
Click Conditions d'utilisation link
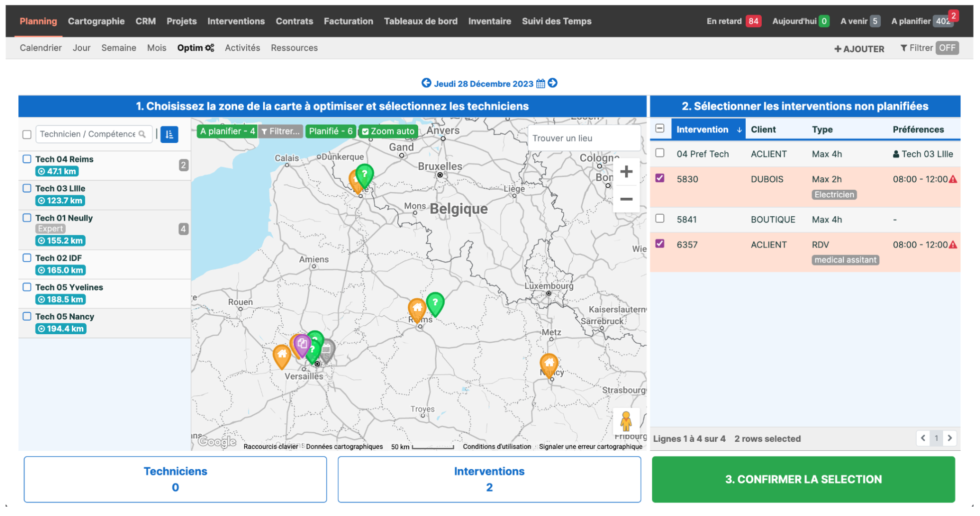497,447
